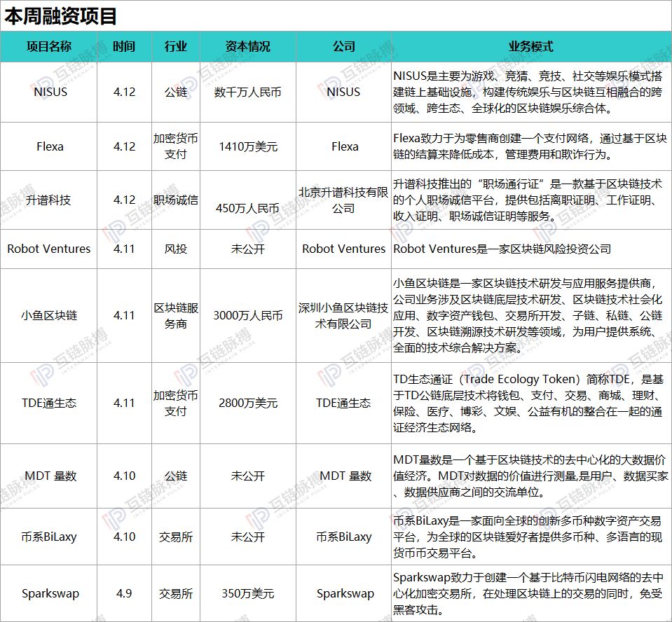Select the "北京升谱科技有限公司" company cell
Image resolution: width=672 pixels, height=622 pixels.
point(343,200)
